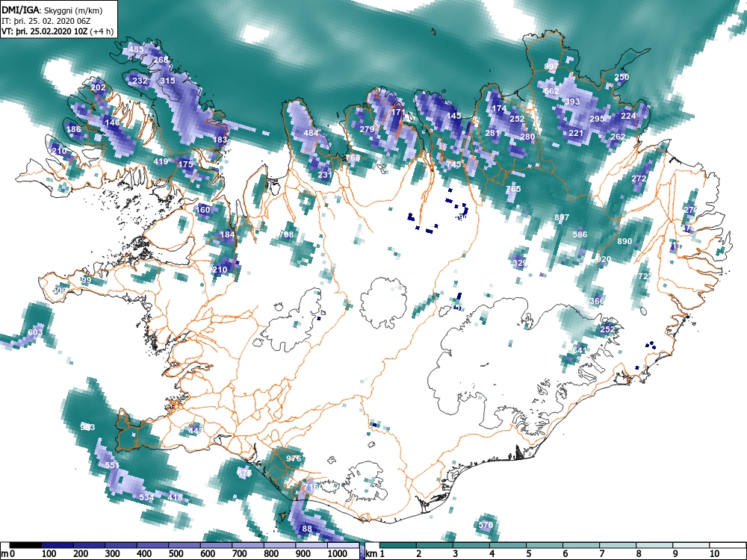
Task: Click visibility value 551
Action: pos(112,465)
